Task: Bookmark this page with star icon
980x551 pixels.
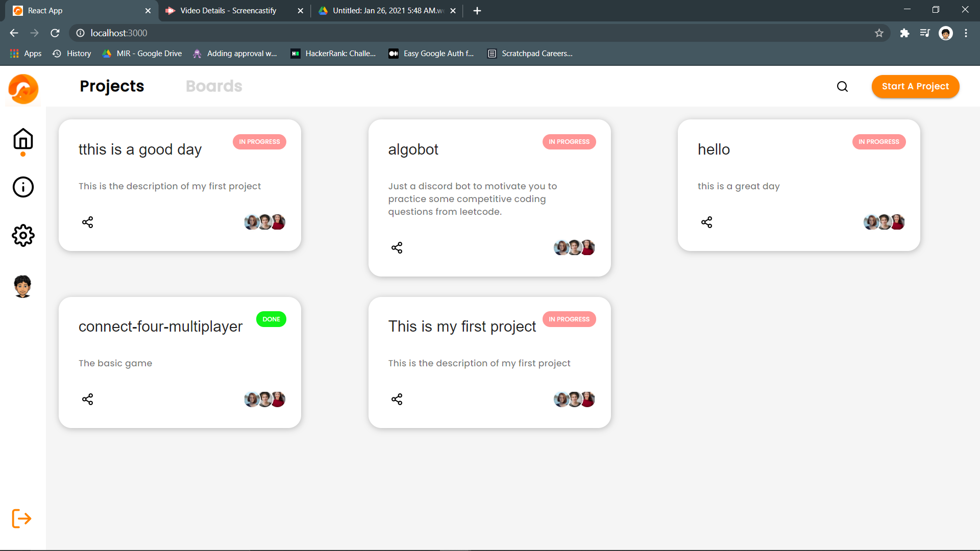Action: 879,33
